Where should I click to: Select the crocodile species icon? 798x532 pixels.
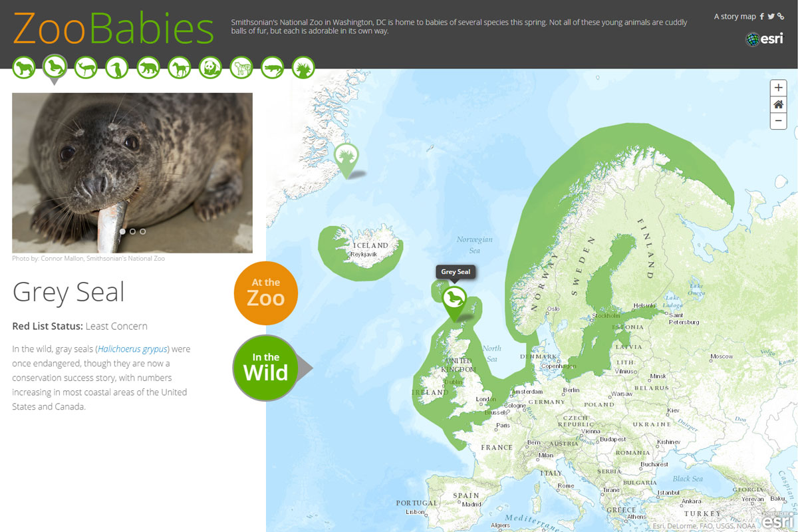point(273,67)
